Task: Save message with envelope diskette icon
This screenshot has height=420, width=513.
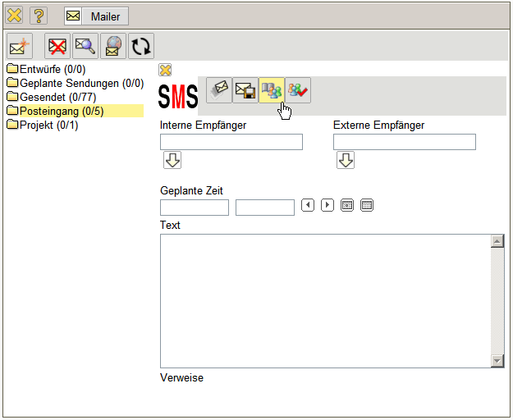Action: [x=245, y=90]
